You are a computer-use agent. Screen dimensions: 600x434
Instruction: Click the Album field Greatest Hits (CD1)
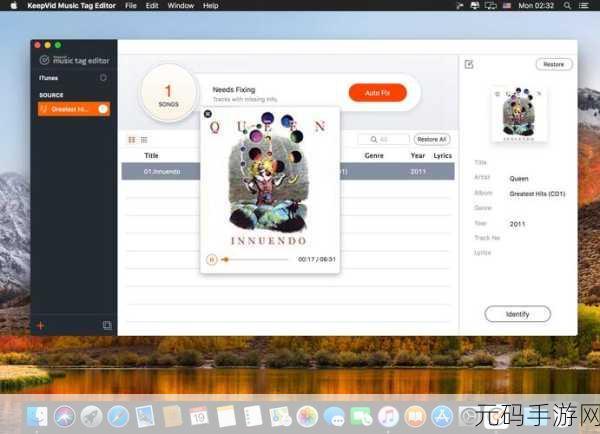[x=537, y=194]
